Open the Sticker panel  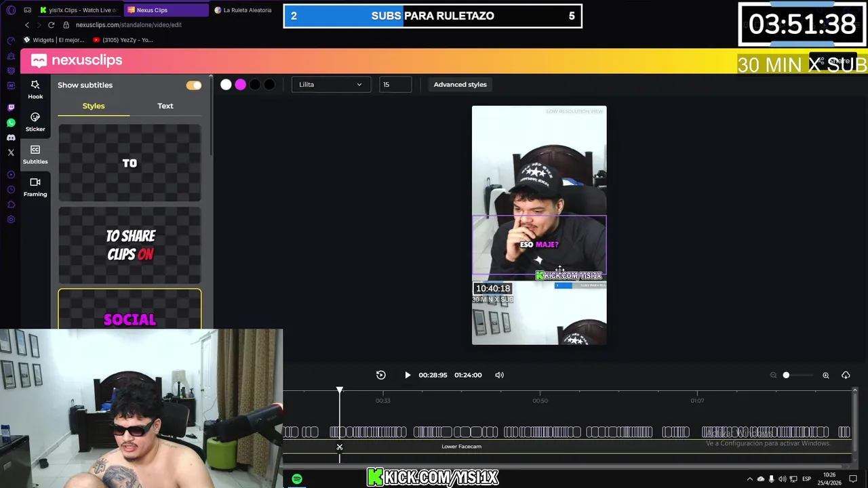[35, 122]
